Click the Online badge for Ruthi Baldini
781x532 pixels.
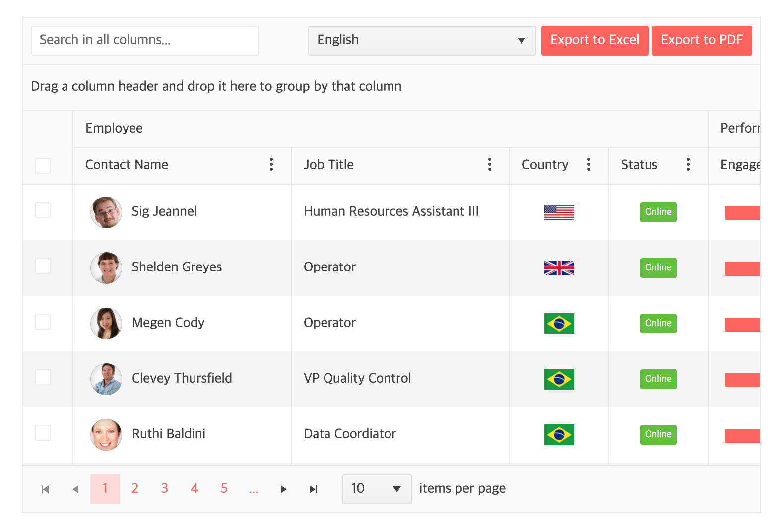tap(658, 435)
